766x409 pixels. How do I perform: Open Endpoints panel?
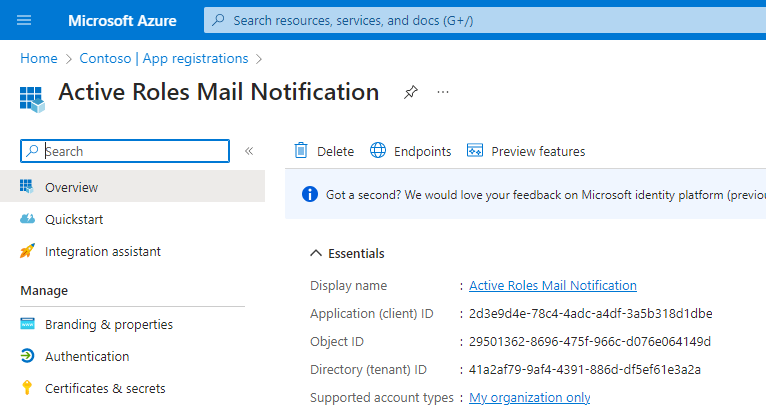pos(410,151)
